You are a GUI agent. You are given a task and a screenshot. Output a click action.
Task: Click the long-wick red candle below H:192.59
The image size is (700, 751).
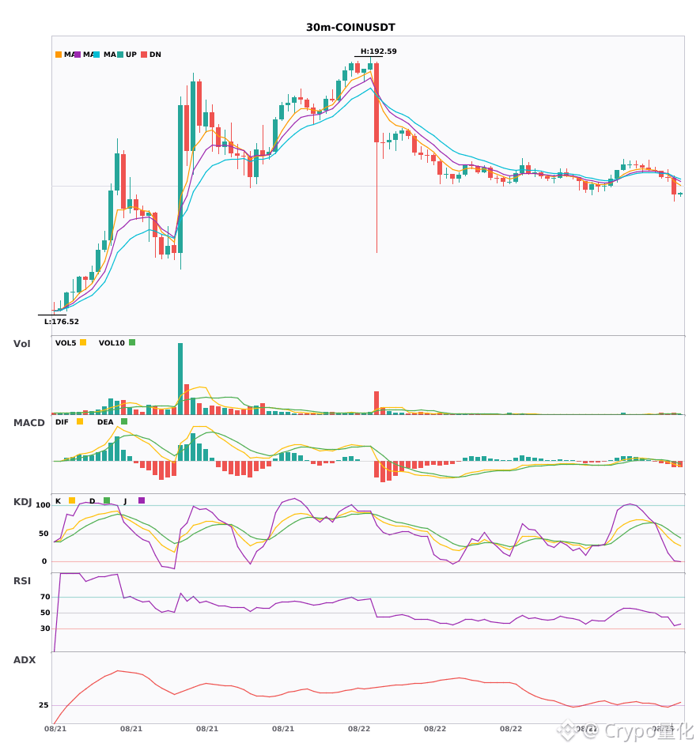[376, 157]
